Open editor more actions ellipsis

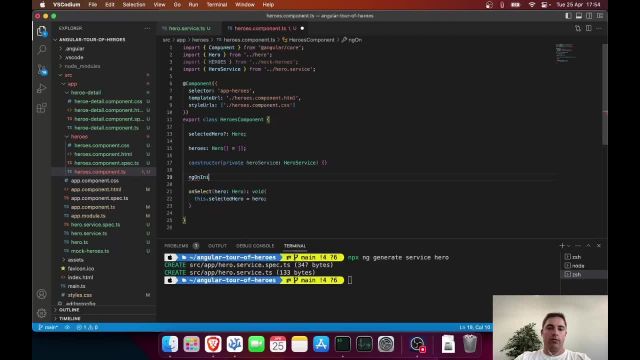pos(599,28)
